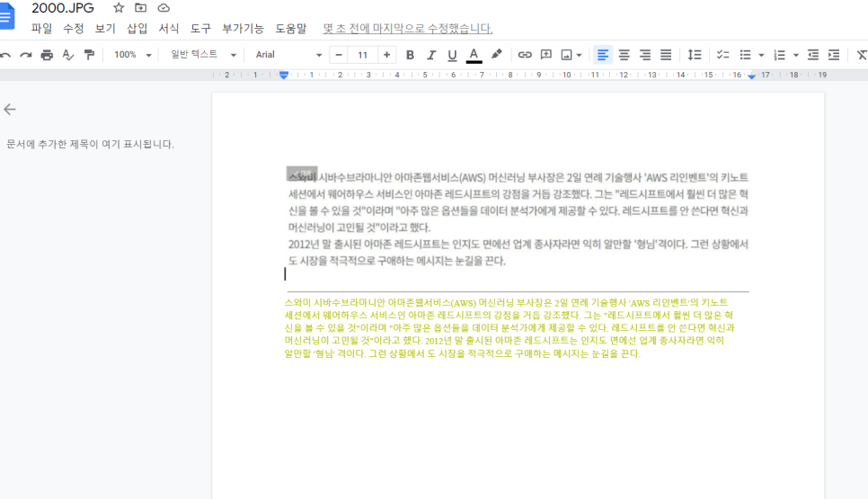
Task: Insert a checklist
Action: tap(722, 55)
